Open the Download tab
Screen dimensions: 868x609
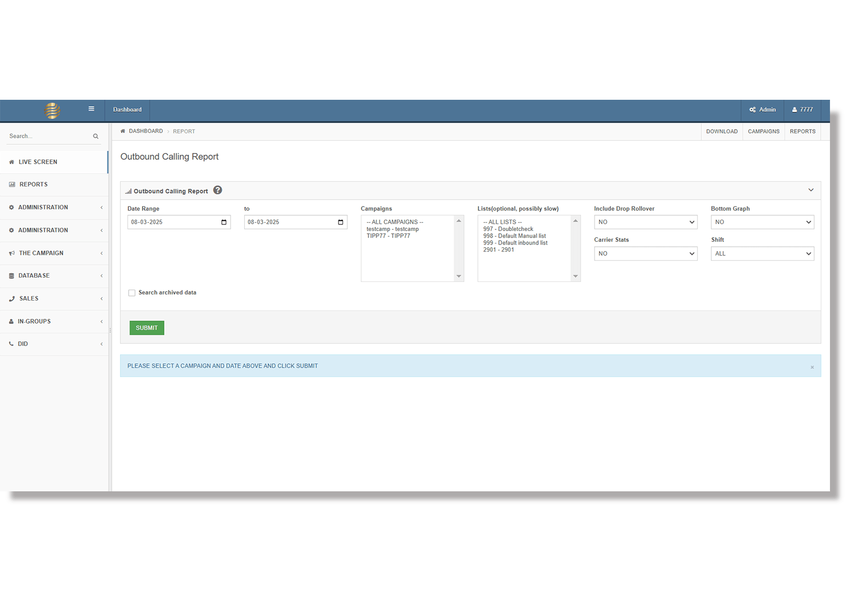click(722, 132)
